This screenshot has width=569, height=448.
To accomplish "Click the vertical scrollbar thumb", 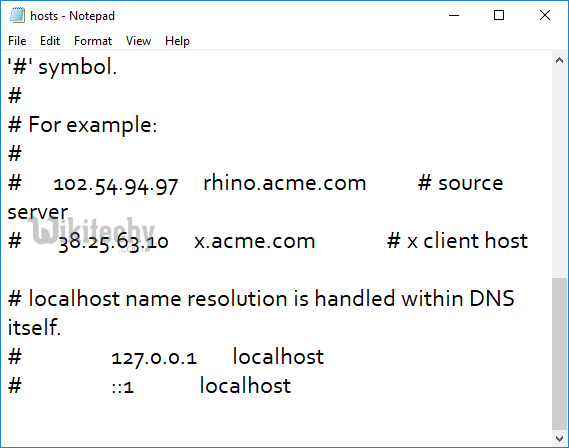I will pyautogui.click(x=559, y=354).
